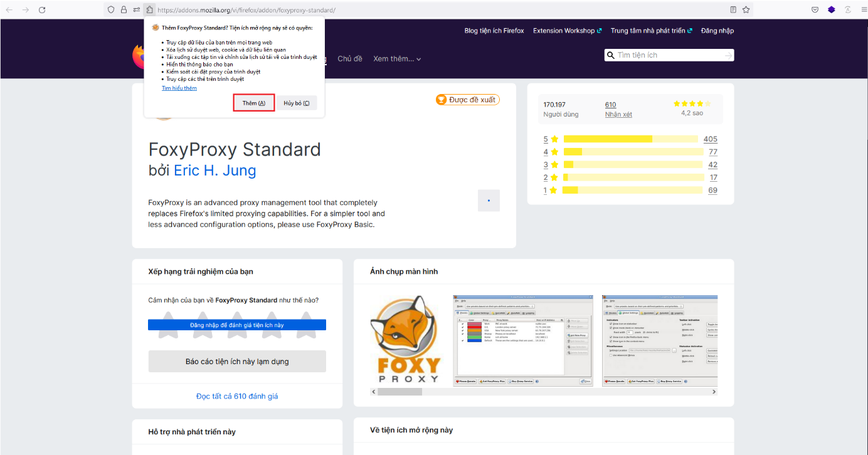Open the Firefox hamburger application menu
The height and width of the screenshot is (455, 868).
[862, 10]
